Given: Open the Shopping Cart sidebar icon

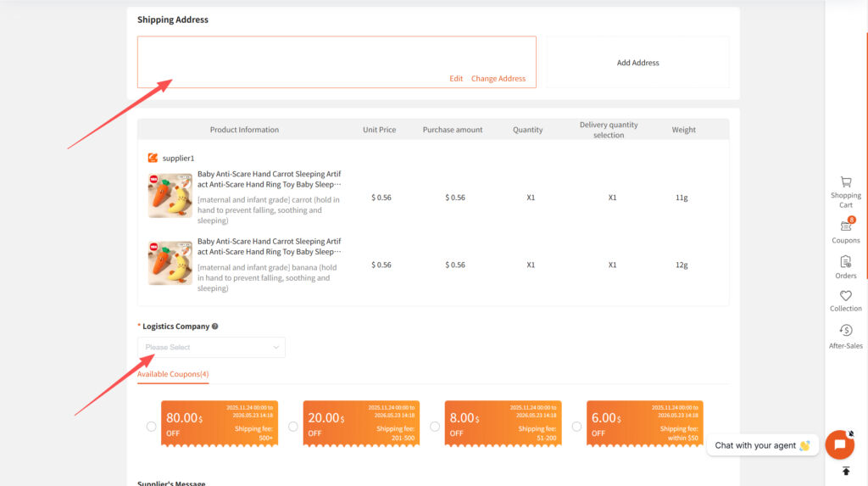Looking at the screenshot, I should point(845,182).
